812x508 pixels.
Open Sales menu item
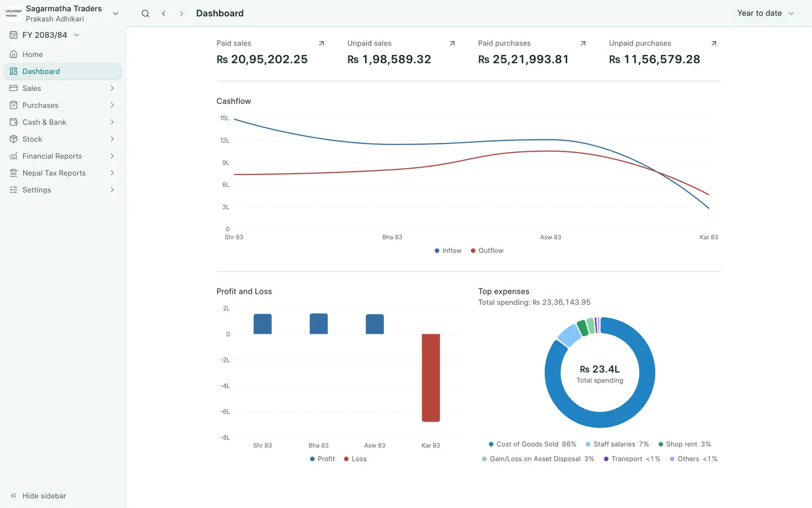tap(63, 88)
